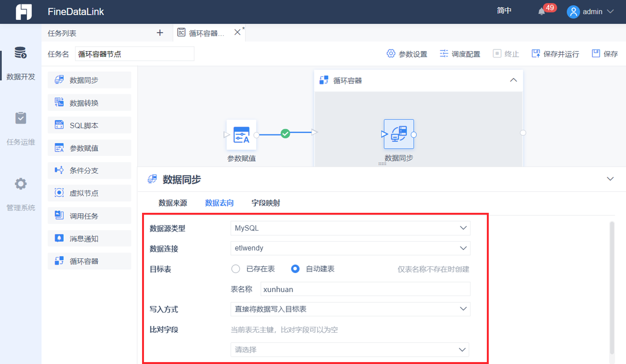
Task: Select the 消息通知 node in palette
Action: [90, 238]
